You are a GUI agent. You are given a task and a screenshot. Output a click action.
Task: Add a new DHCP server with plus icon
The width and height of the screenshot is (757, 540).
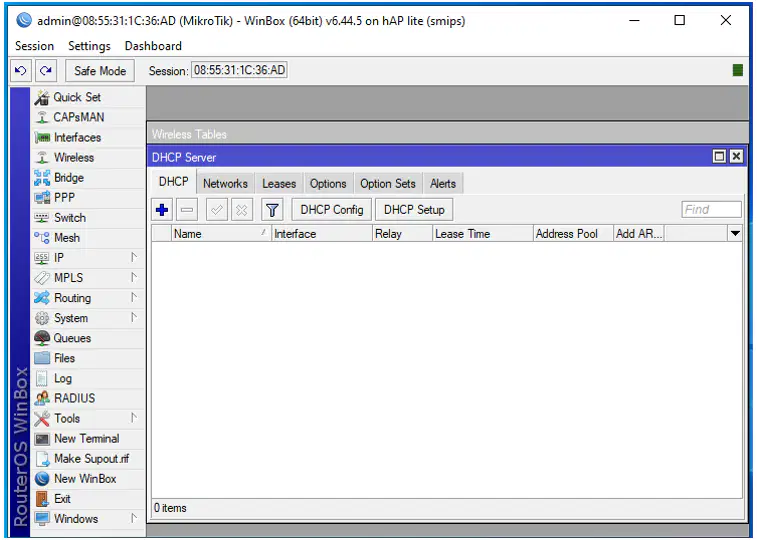(163, 210)
